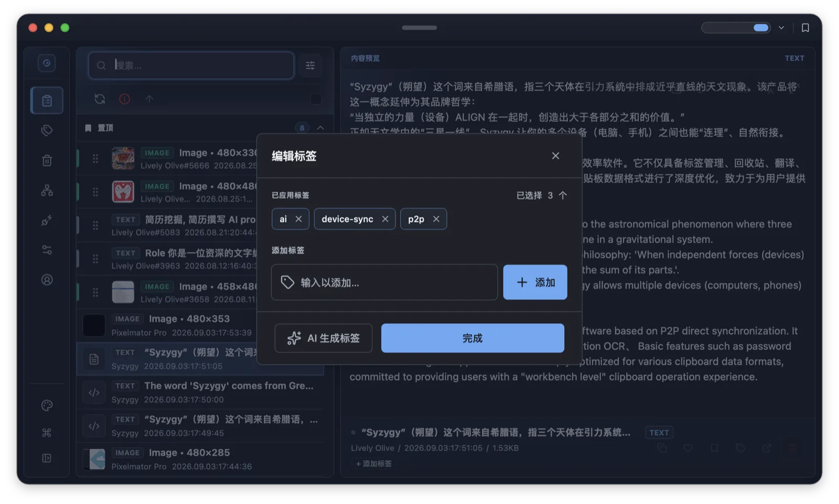Remove the device-sync tag

(x=385, y=219)
